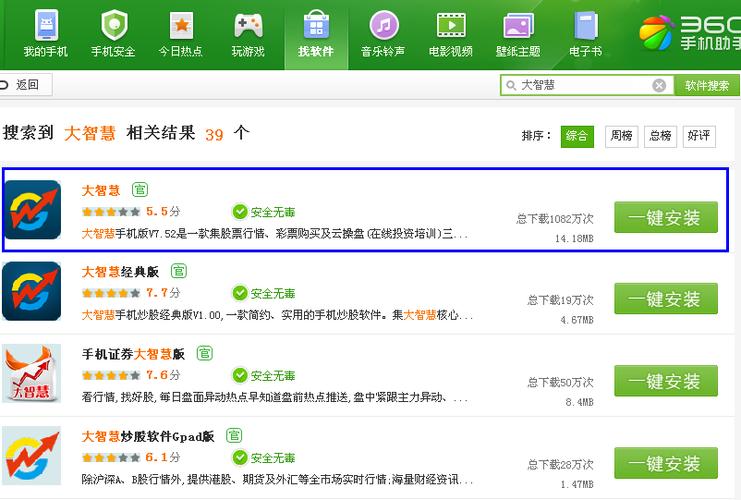
Task: Open the 玩游戏 gamepad icon
Action: click(x=248, y=26)
